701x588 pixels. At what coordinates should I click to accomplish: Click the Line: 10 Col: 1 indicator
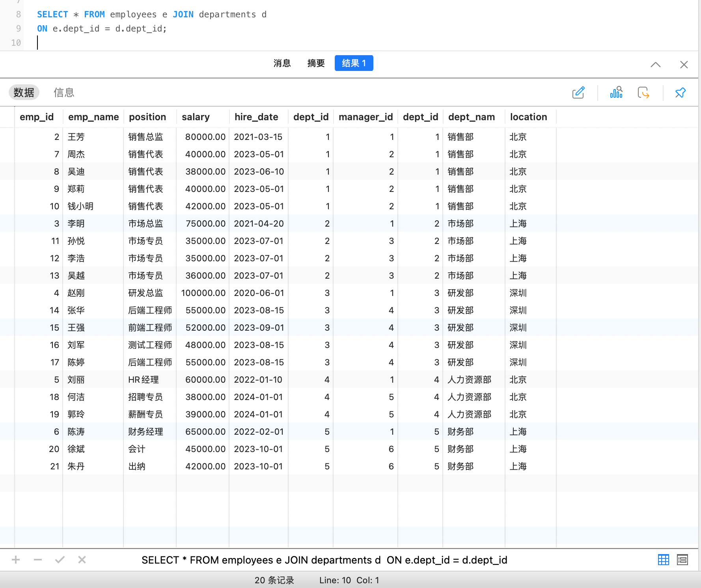coord(349,580)
